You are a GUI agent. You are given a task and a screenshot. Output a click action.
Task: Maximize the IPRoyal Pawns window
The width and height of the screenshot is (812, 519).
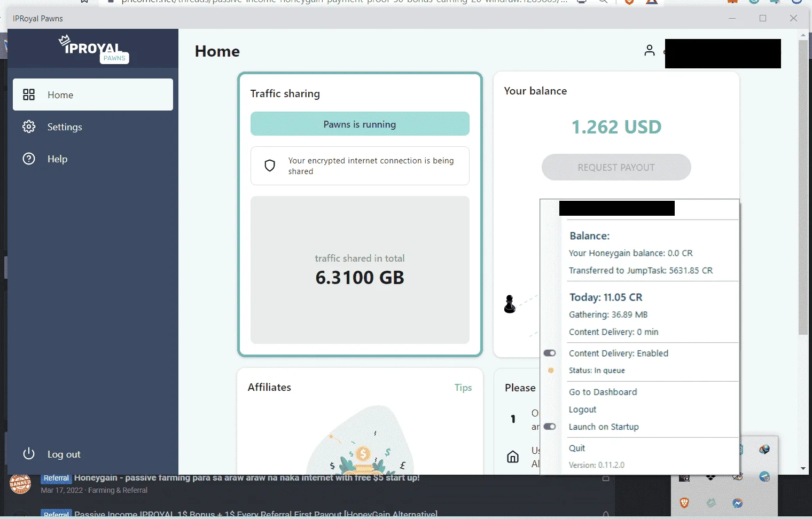click(x=763, y=18)
